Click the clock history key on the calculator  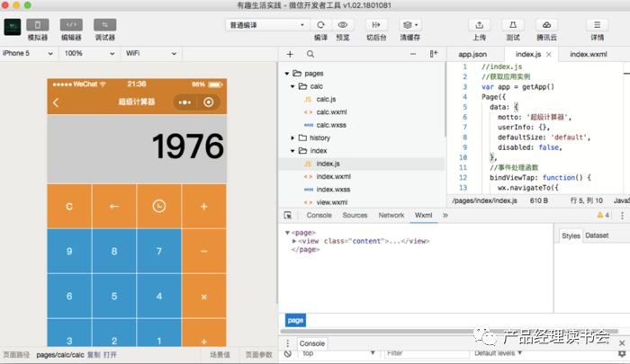158,206
